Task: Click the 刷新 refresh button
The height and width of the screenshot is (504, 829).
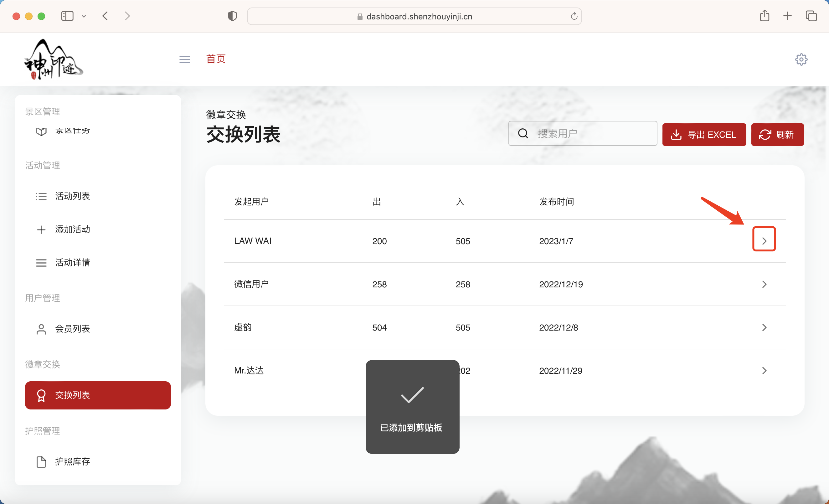Action: tap(777, 135)
